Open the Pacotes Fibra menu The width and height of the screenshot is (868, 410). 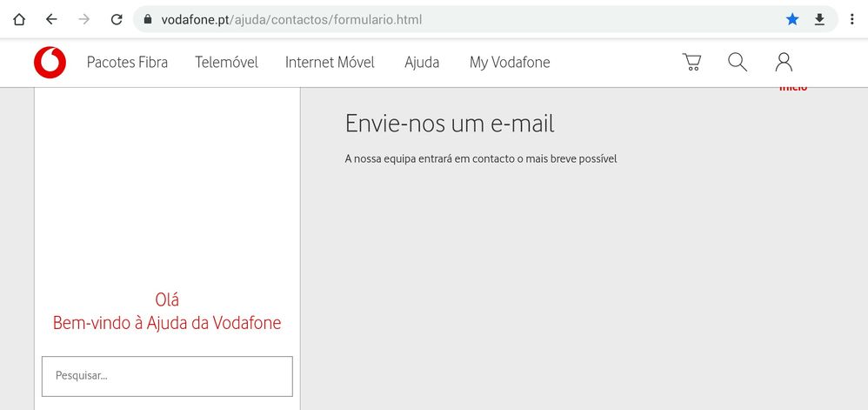click(x=127, y=63)
